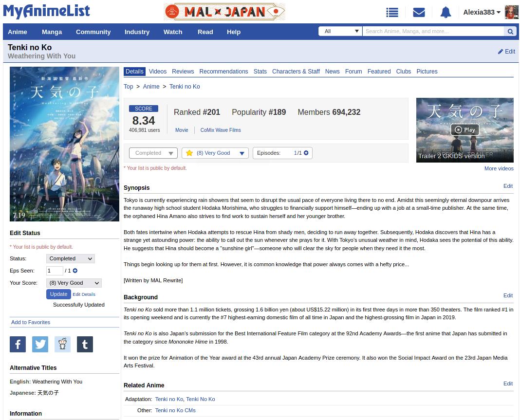Open the Manga menu
520x420 pixels.
(x=52, y=32)
